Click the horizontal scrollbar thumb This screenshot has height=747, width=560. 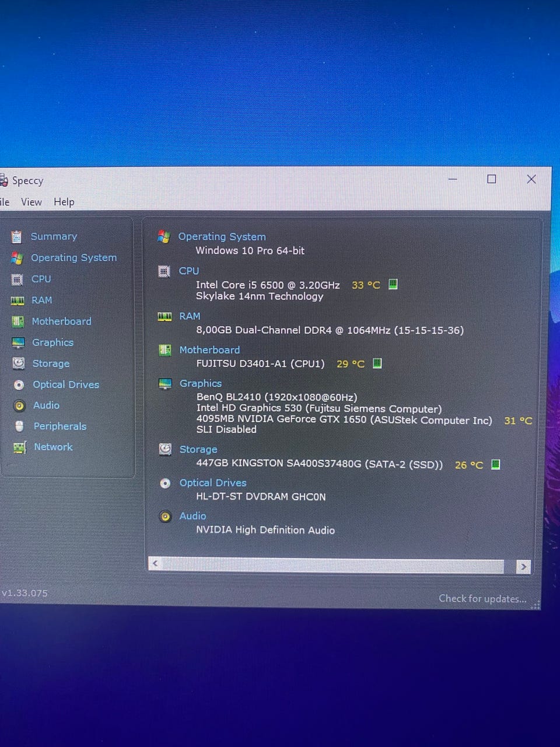click(332, 565)
